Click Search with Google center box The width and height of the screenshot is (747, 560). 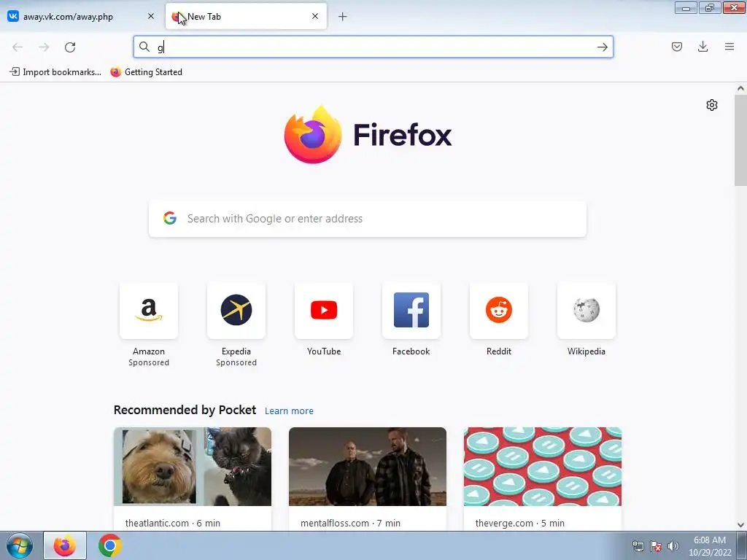click(x=368, y=219)
